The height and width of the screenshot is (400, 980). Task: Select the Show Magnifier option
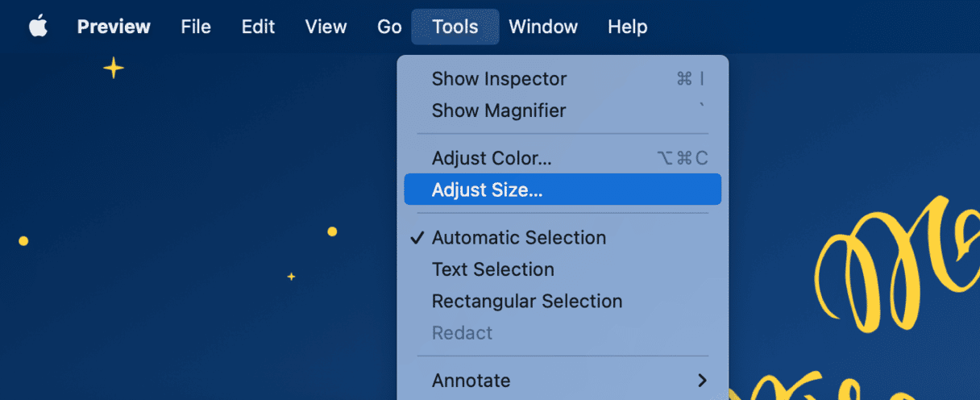click(x=563, y=110)
